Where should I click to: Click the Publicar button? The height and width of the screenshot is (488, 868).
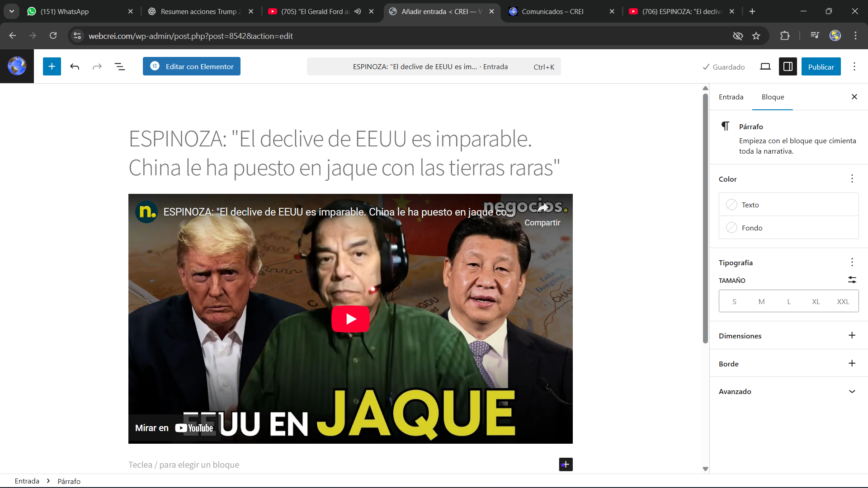(821, 66)
